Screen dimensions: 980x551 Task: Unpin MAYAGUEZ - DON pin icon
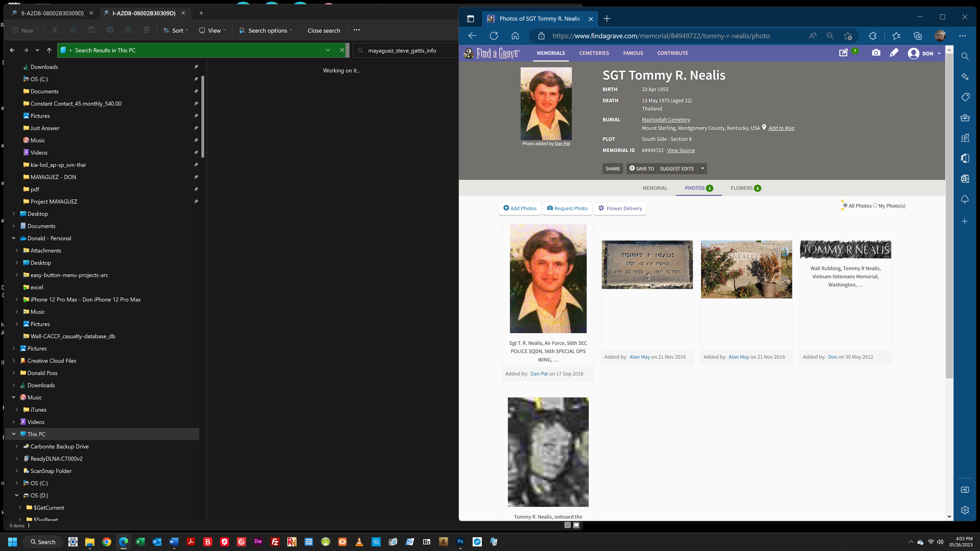pos(196,177)
